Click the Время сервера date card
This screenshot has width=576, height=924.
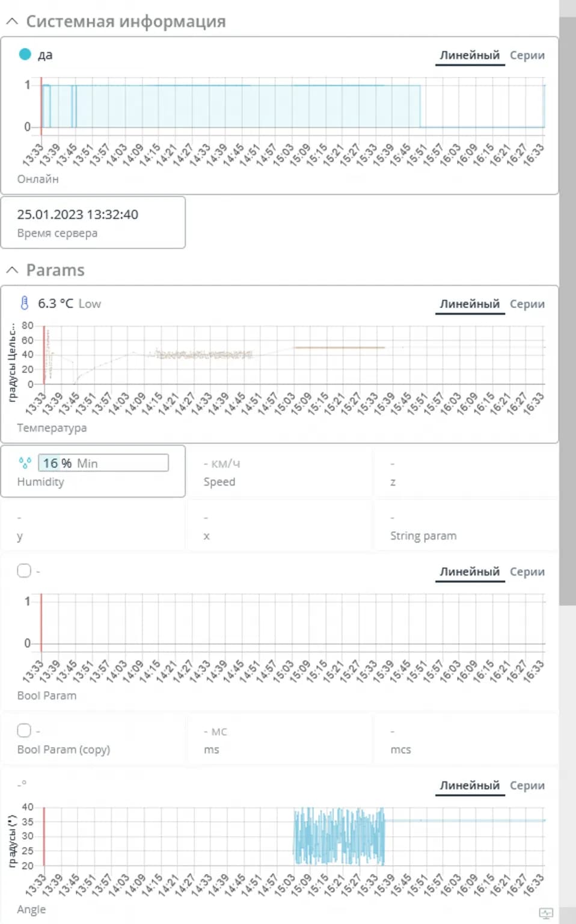[93, 223]
